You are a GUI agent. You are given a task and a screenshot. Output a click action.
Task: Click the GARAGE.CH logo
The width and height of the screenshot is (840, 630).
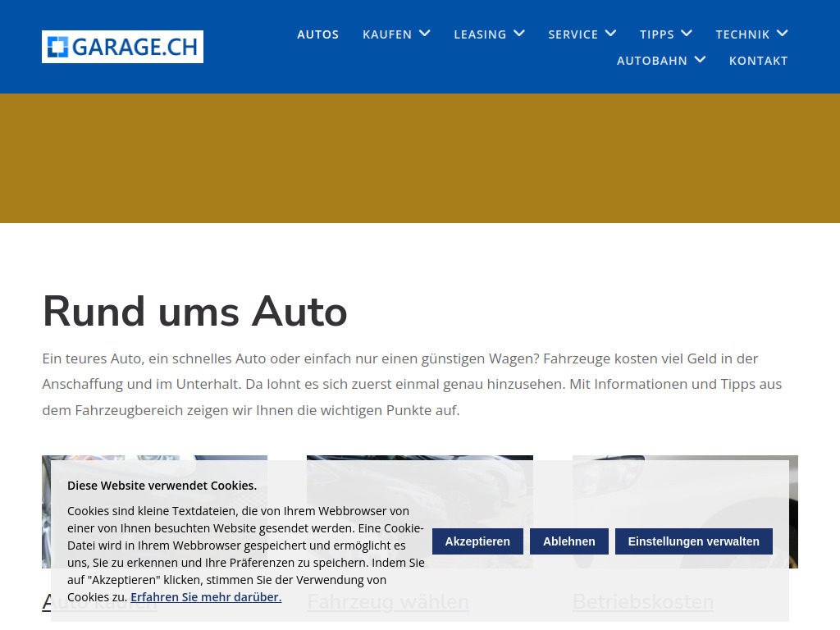[x=122, y=47]
